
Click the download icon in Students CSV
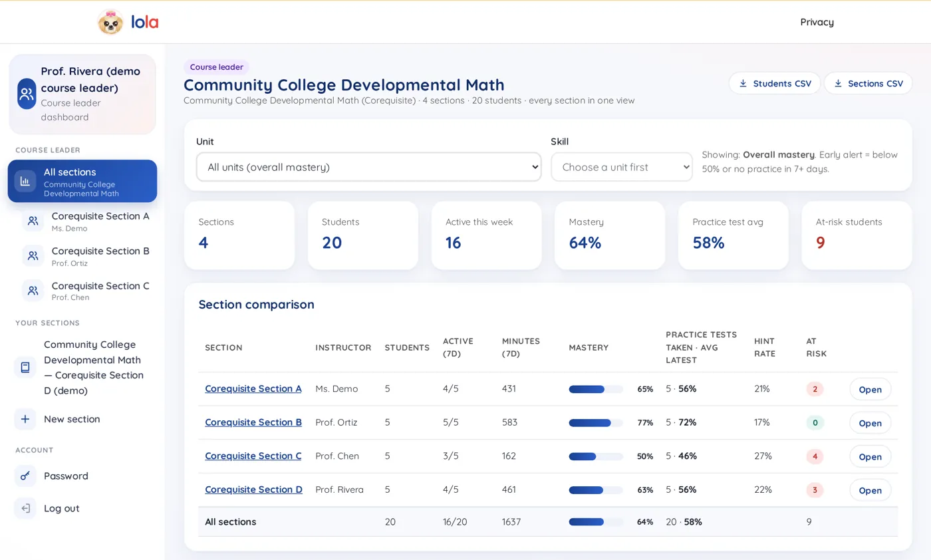[x=743, y=83]
